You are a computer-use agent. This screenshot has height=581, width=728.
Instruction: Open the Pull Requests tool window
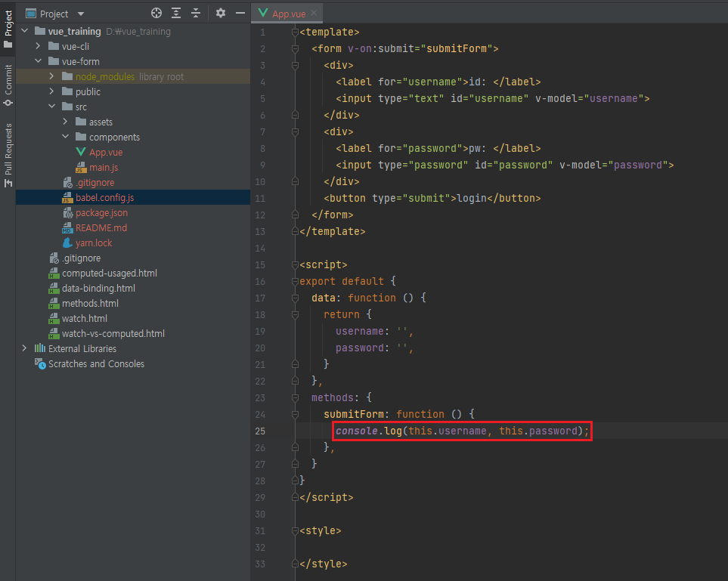pos(8,154)
